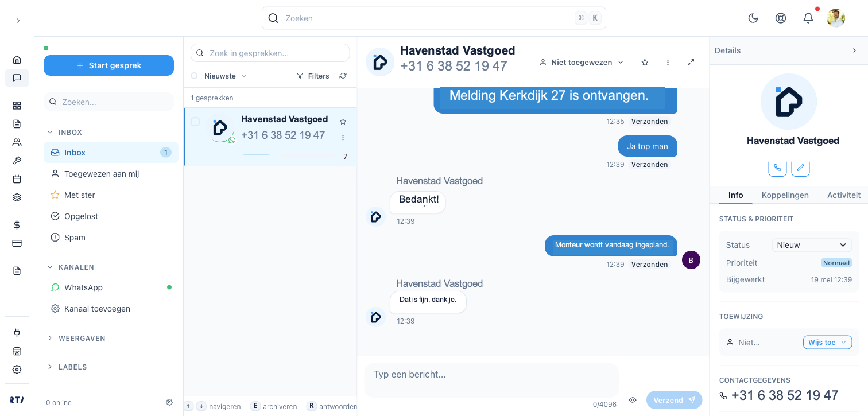Screen dimensions: 868x416
Task: Open the storefront icon in the left rail
Action: point(17,351)
